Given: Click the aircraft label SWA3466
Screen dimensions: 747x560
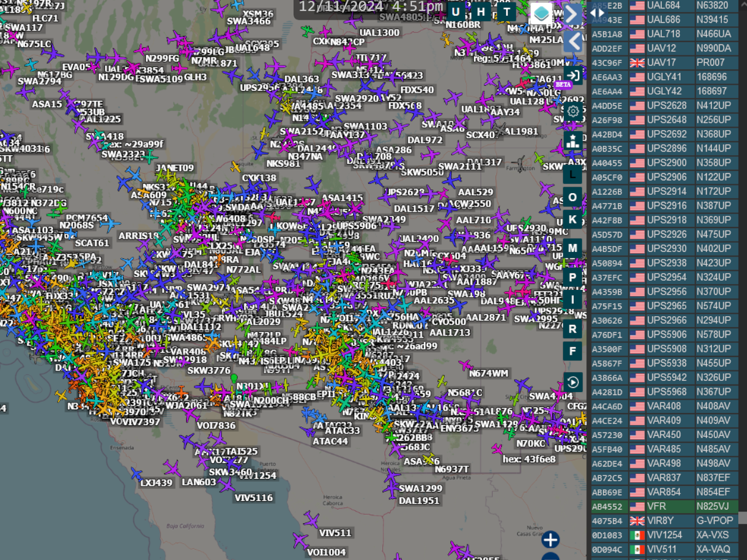Looking at the screenshot, I should tap(249, 22).
